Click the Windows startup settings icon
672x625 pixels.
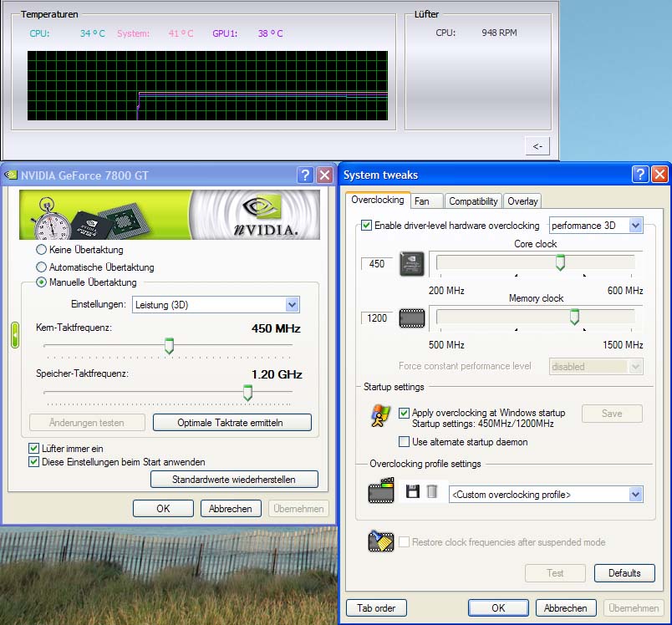coord(380,416)
